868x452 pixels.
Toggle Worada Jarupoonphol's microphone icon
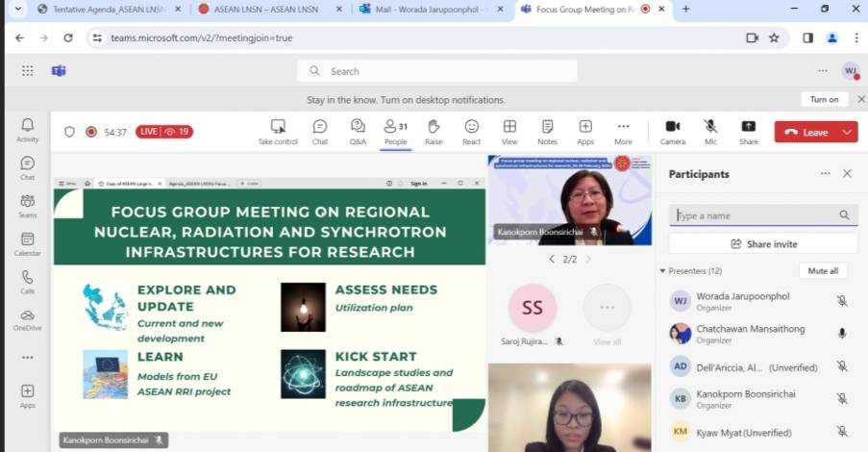(841, 301)
